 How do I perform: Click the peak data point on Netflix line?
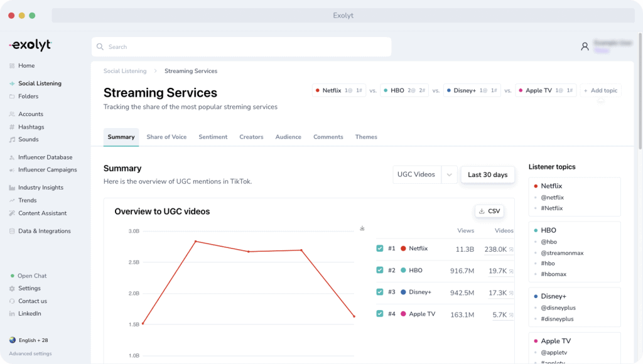pyautogui.click(x=196, y=242)
